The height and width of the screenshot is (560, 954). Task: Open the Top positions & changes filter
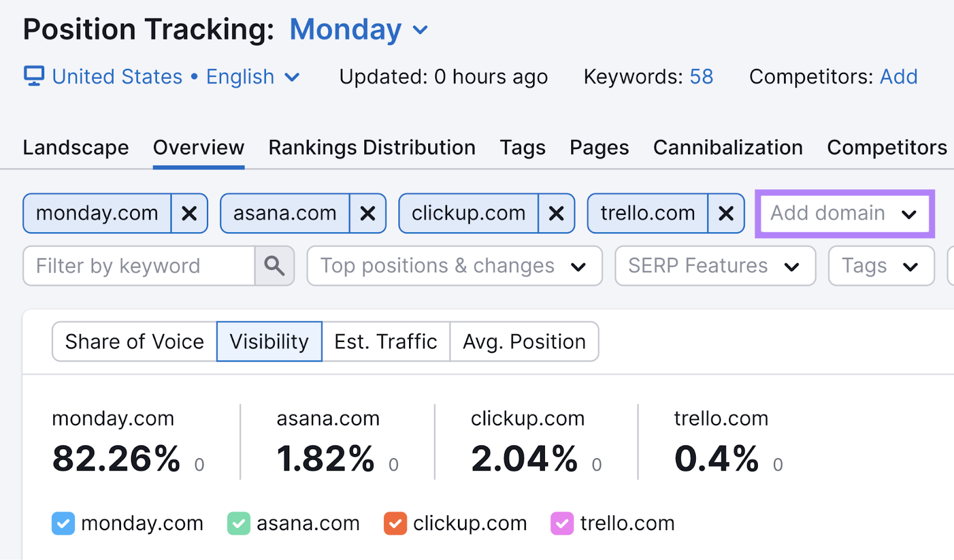[x=454, y=266]
